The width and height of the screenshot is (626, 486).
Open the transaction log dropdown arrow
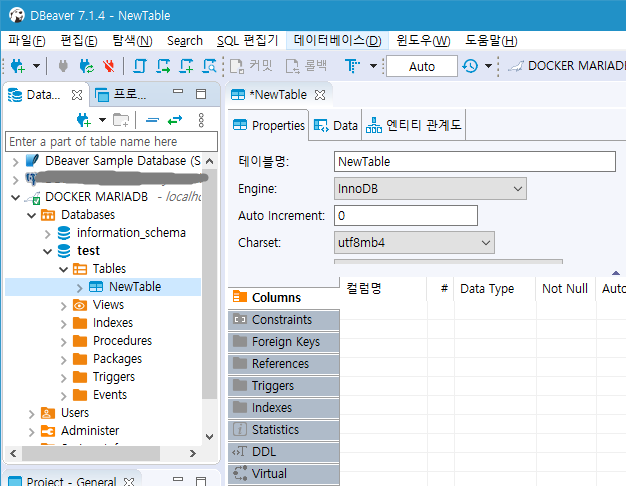point(488,66)
